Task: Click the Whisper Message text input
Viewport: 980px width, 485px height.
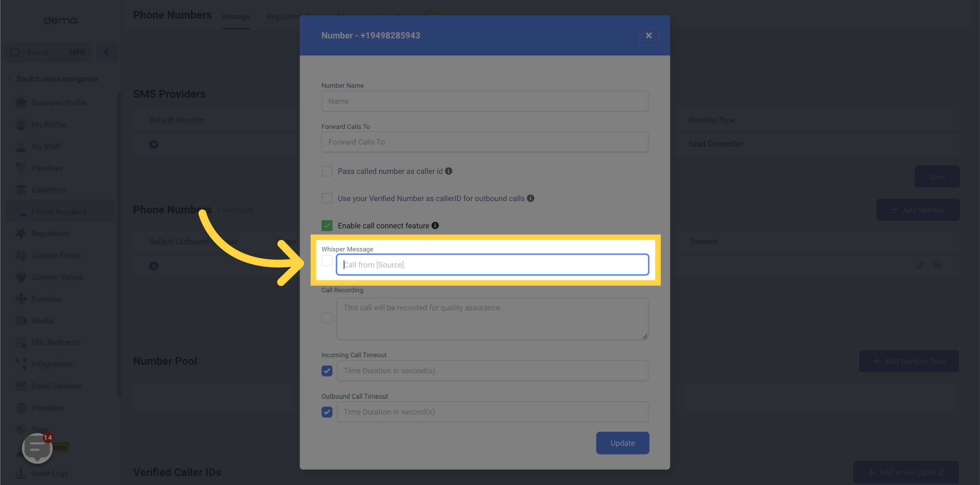Action: pyautogui.click(x=492, y=264)
